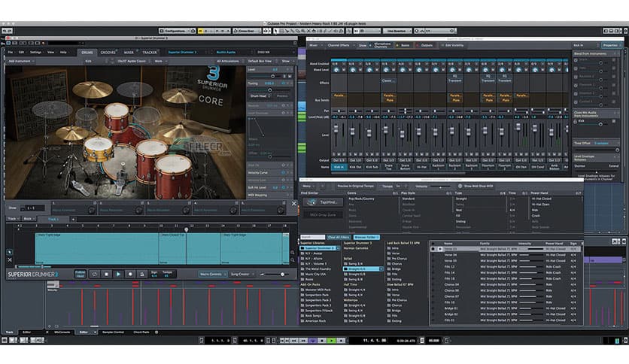Open the Song Creator panel
The height and width of the screenshot is (364, 629).
point(242,275)
